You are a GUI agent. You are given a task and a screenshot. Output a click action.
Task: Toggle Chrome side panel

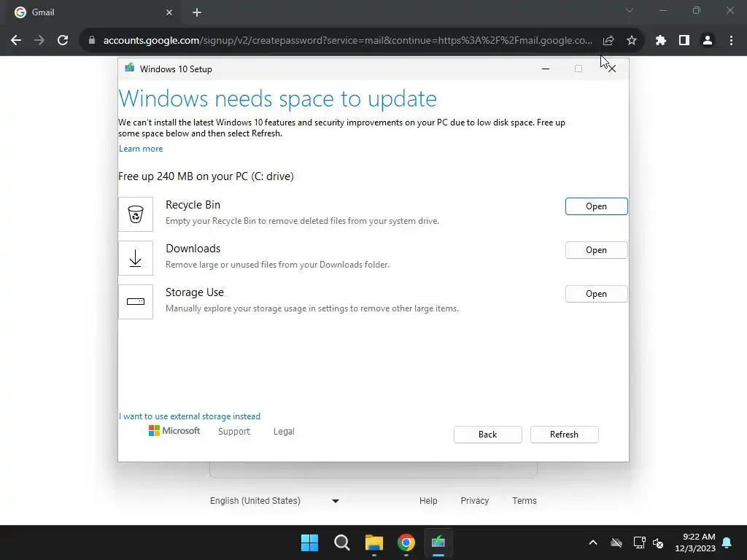pyautogui.click(x=684, y=41)
